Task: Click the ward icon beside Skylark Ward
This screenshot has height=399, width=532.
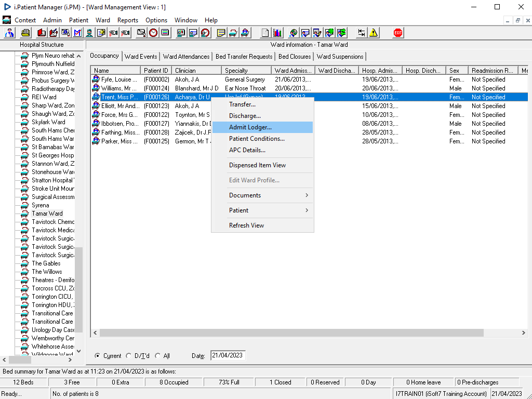Action: (24, 122)
